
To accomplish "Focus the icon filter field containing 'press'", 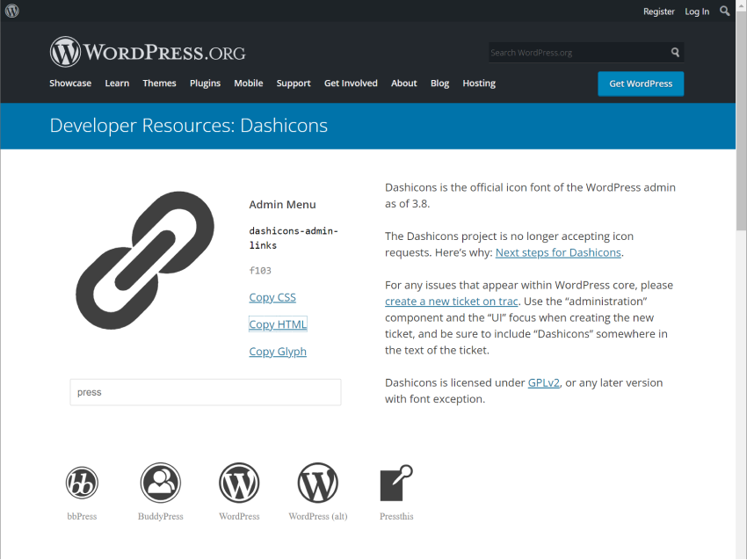I will tap(205, 392).
